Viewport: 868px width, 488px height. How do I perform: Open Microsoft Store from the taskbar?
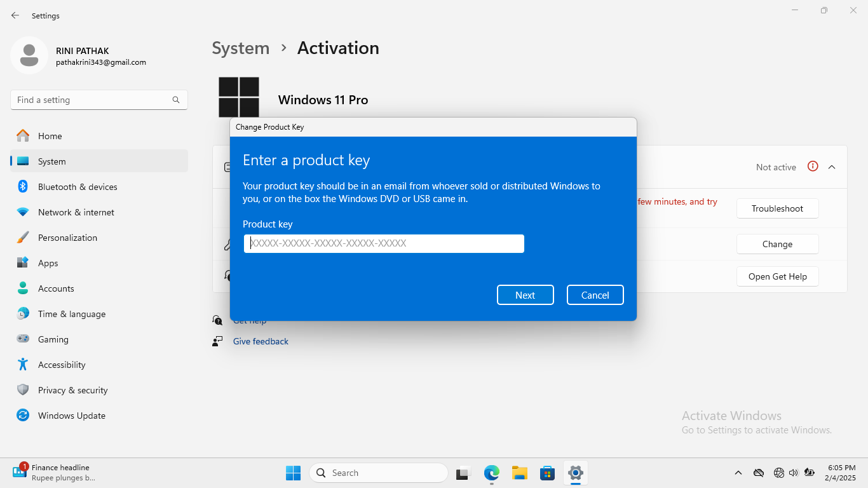click(x=547, y=473)
